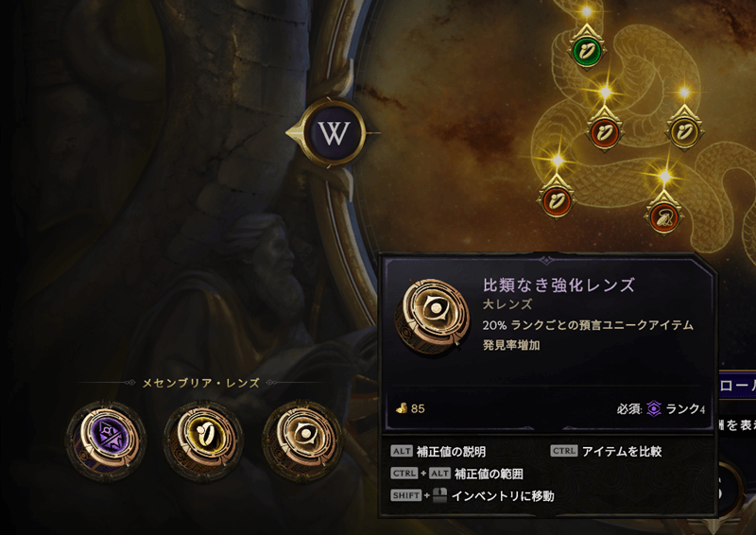Click the partially visible ロール button
Screen dimensions: 756x535
[737, 385]
